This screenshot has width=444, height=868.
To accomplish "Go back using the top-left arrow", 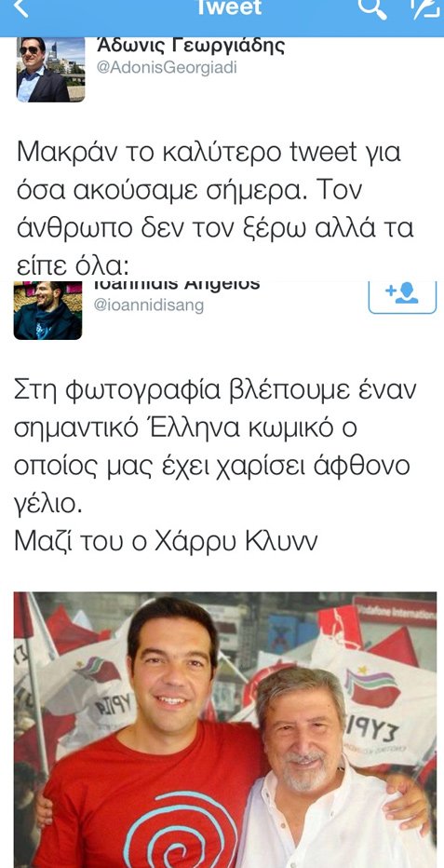I will (20, 7).
